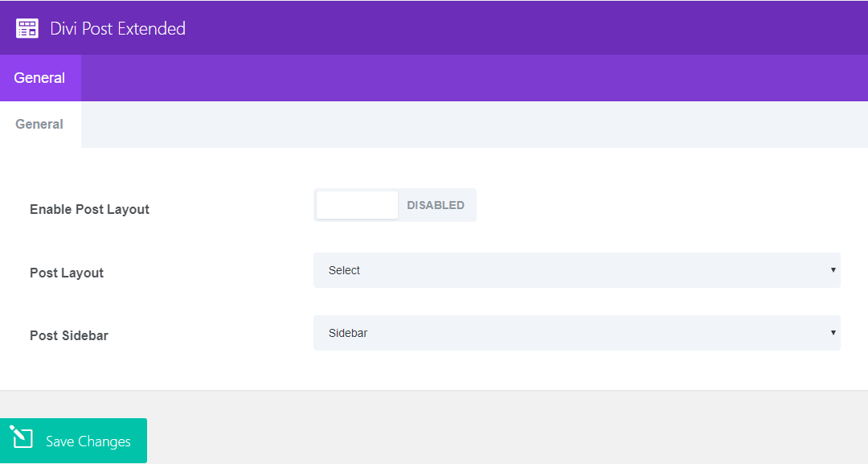Image resolution: width=868 pixels, height=464 pixels.
Task: Click the 'Post Layout' label
Action: 67,273
